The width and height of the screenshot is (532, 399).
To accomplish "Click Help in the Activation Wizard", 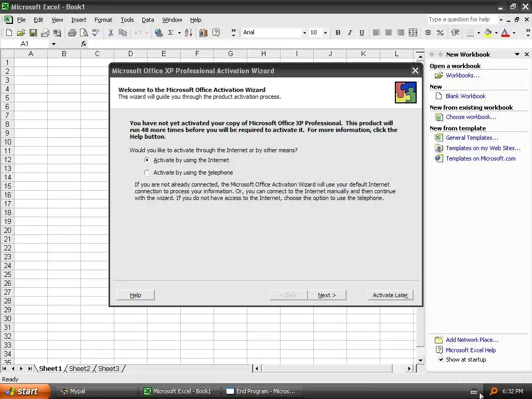I will (136, 295).
